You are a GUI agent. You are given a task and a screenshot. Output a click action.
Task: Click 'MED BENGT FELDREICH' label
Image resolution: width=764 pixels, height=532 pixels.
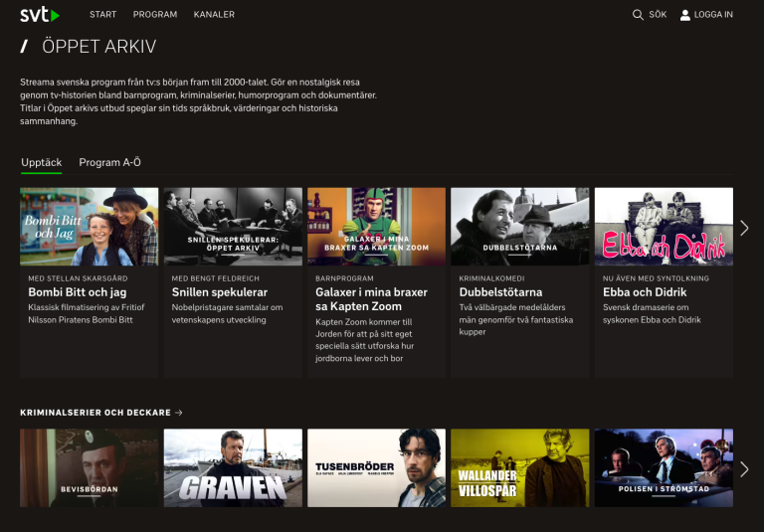(215, 278)
